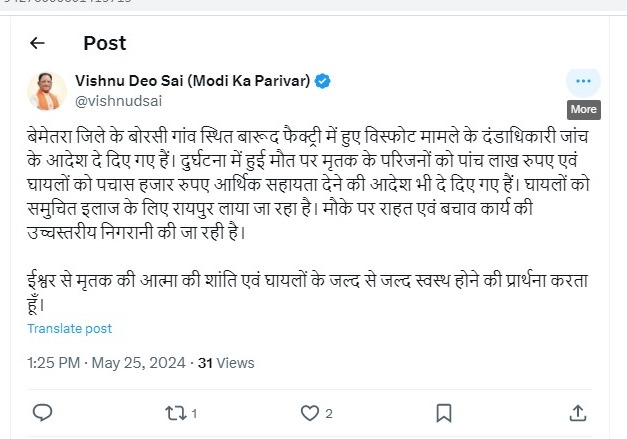Click the Post page heading

point(104,43)
